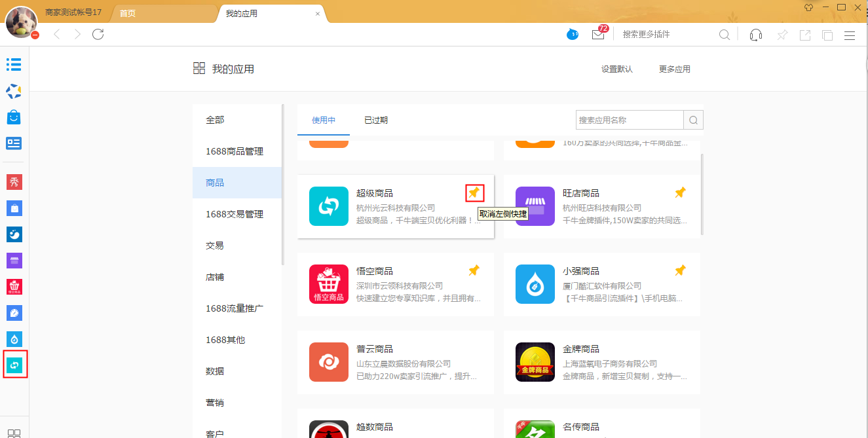Toggle the pin on 小强商品 card
This screenshot has height=438, width=868.
coord(681,270)
